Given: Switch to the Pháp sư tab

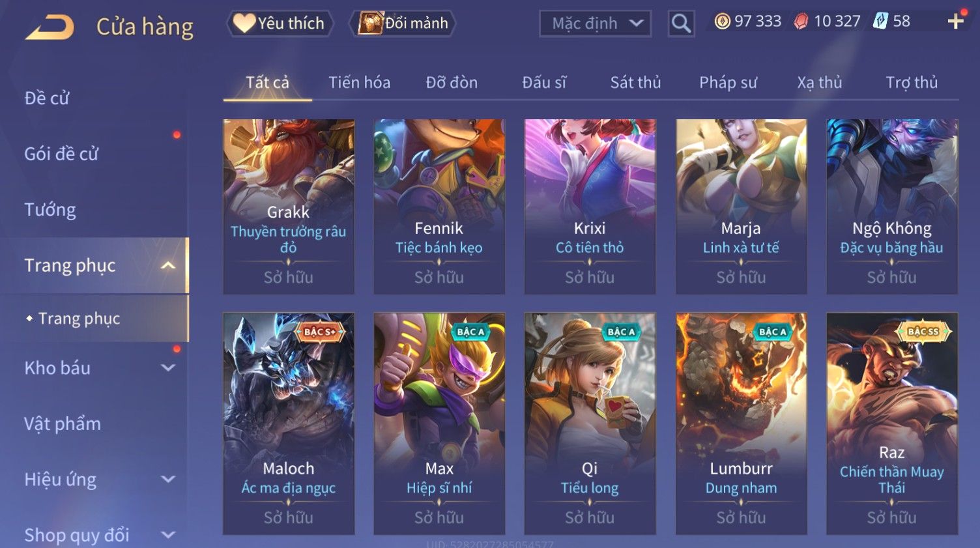Looking at the screenshot, I should pos(728,82).
